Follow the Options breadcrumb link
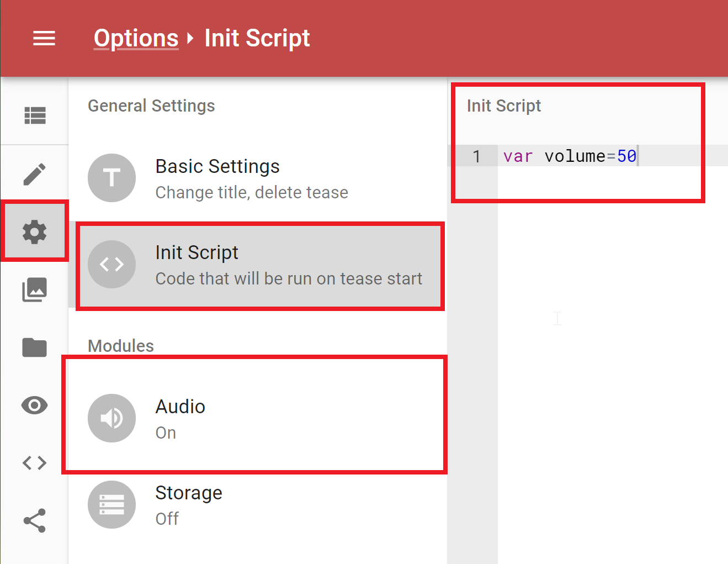 (136, 38)
